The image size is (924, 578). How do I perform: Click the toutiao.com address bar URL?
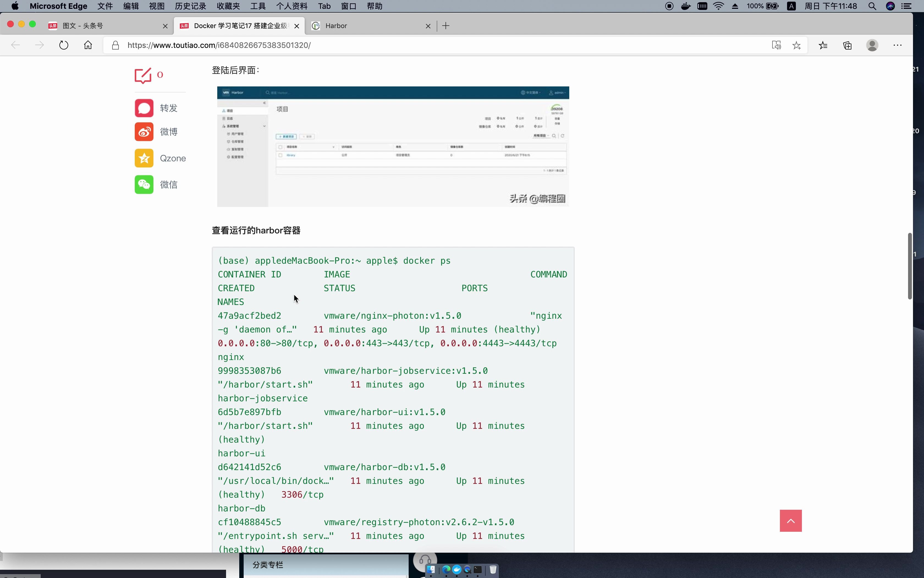[x=219, y=45]
